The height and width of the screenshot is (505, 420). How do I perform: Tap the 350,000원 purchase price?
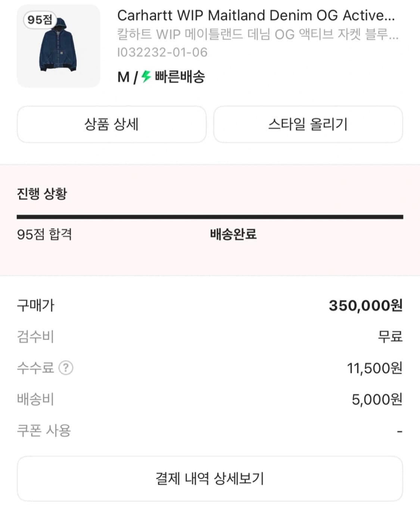pyautogui.click(x=365, y=306)
